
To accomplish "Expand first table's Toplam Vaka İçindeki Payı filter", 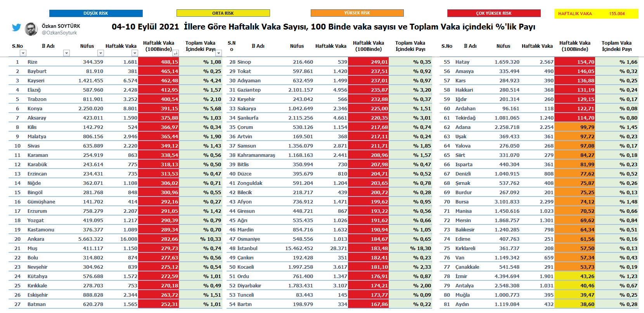I will click(x=219, y=53).
